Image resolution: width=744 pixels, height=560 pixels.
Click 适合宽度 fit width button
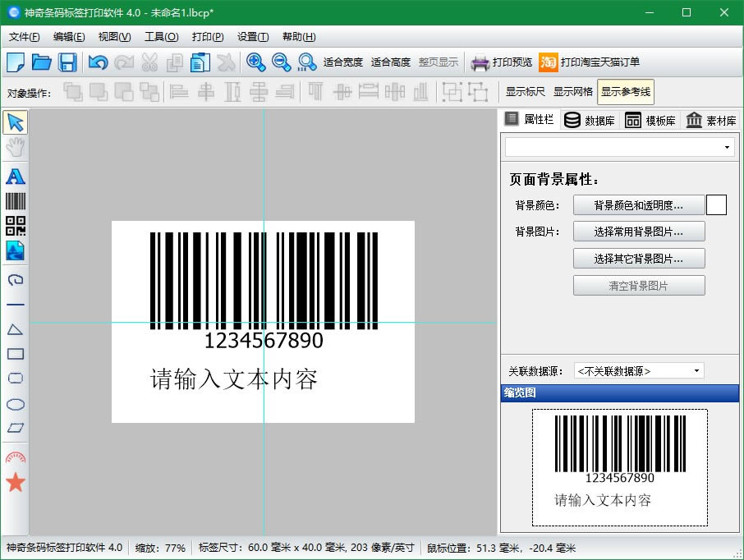coord(342,62)
